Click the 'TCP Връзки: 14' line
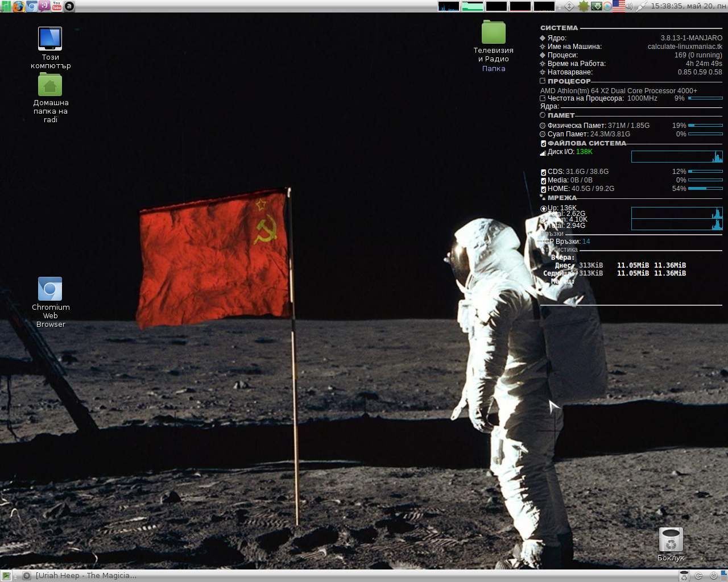Viewport: 728px width, 582px height. coord(565,242)
